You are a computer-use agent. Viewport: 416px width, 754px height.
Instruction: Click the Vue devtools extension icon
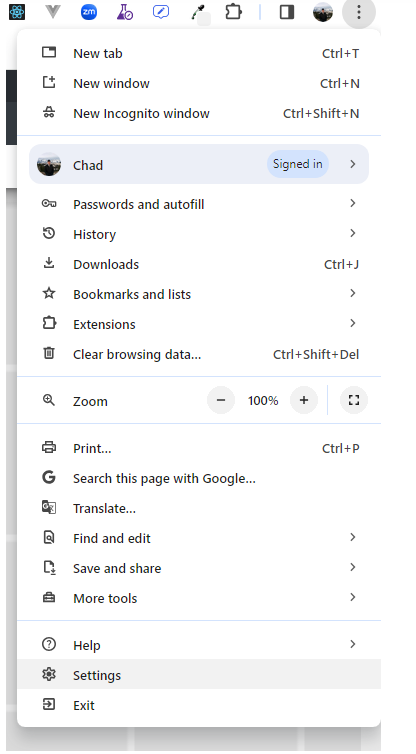pyautogui.click(x=53, y=12)
